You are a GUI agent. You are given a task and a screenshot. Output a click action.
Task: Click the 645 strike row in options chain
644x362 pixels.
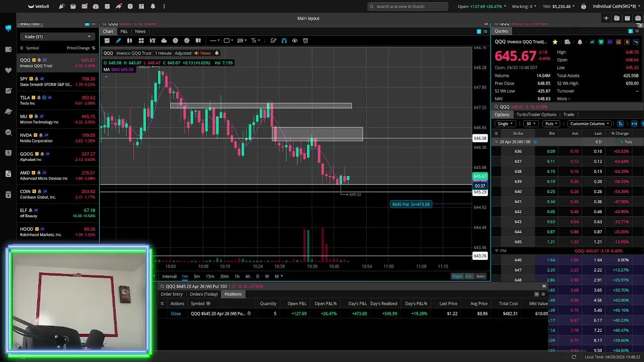pos(568,242)
